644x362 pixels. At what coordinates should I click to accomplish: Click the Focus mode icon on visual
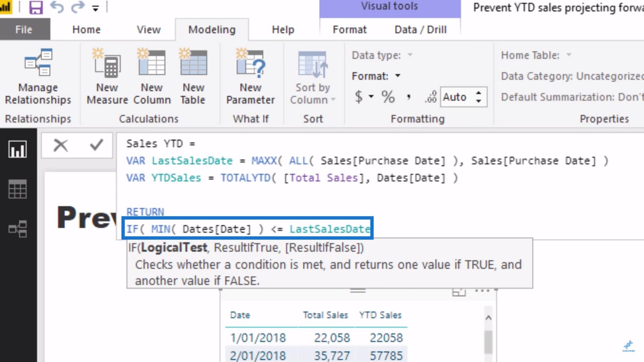tap(459, 292)
